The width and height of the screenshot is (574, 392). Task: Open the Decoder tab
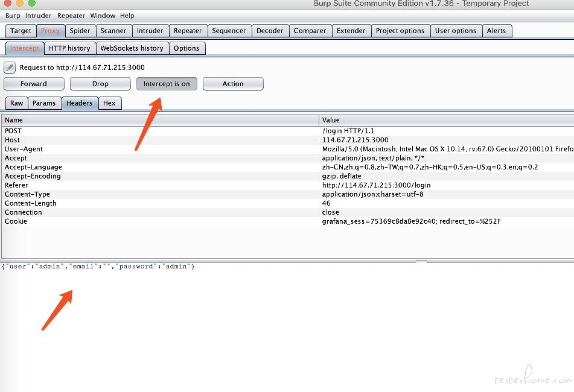coord(270,31)
